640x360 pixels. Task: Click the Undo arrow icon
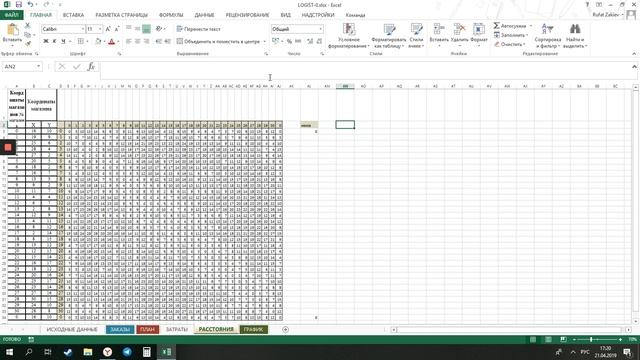[x=31, y=4]
